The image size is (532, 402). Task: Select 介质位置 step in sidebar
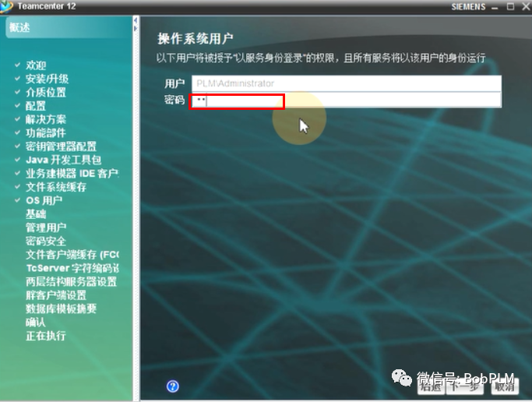46,92
